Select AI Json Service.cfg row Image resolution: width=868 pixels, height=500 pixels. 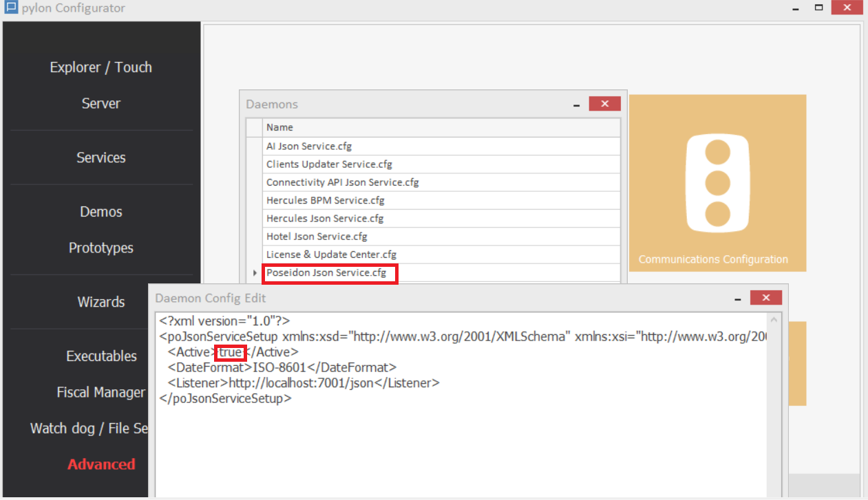tap(309, 146)
